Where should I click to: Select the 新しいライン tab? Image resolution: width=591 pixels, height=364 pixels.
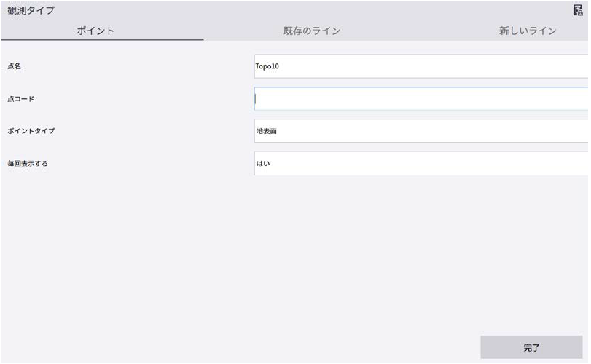click(528, 31)
